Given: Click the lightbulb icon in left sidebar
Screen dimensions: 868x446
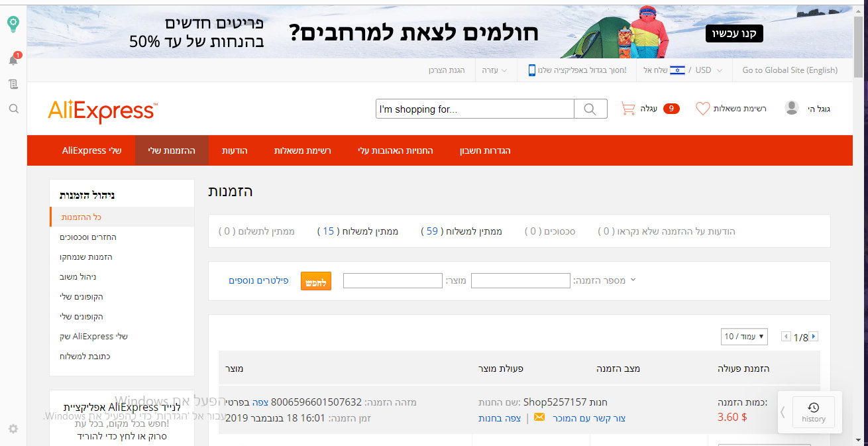Looking at the screenshot, I should pyautogui.click(x=13, y=25).
